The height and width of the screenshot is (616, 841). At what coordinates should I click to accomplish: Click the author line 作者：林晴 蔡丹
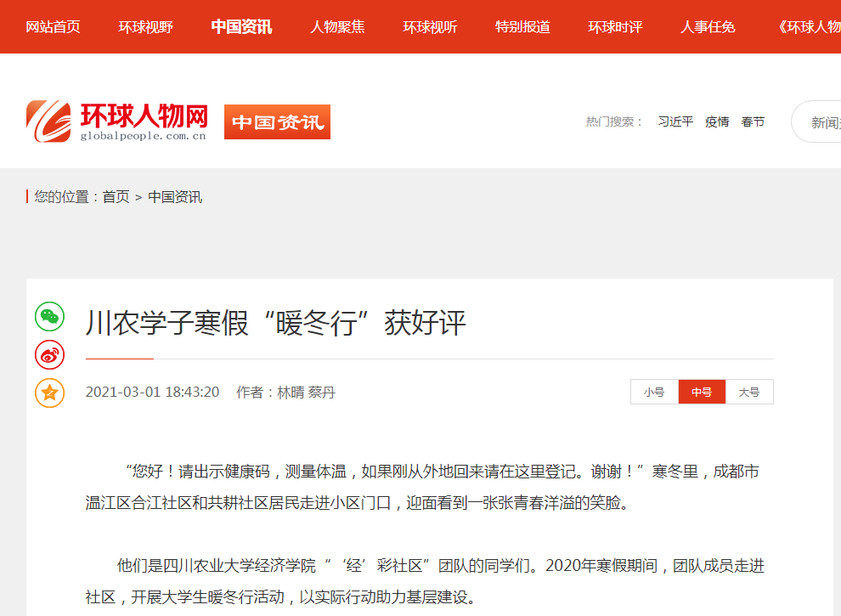pyautogui.click(x=286, y=393)
